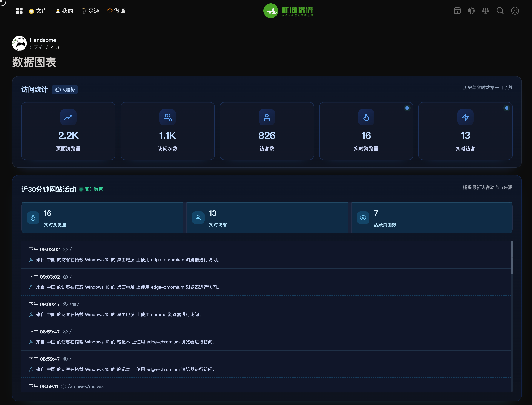The image size is (532, 405).
Task: Select the 页面浏览量 2.2K card
Action: (68, 131)
